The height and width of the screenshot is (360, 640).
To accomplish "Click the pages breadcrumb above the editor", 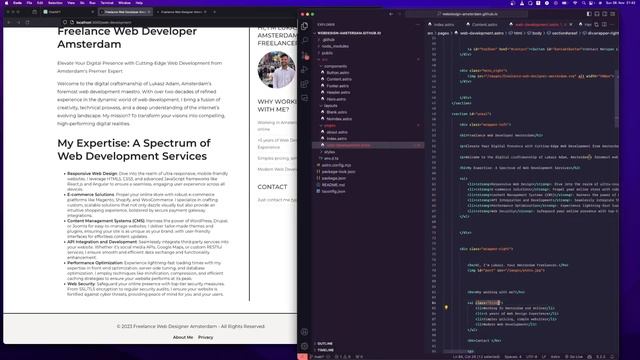I will 443,33.
